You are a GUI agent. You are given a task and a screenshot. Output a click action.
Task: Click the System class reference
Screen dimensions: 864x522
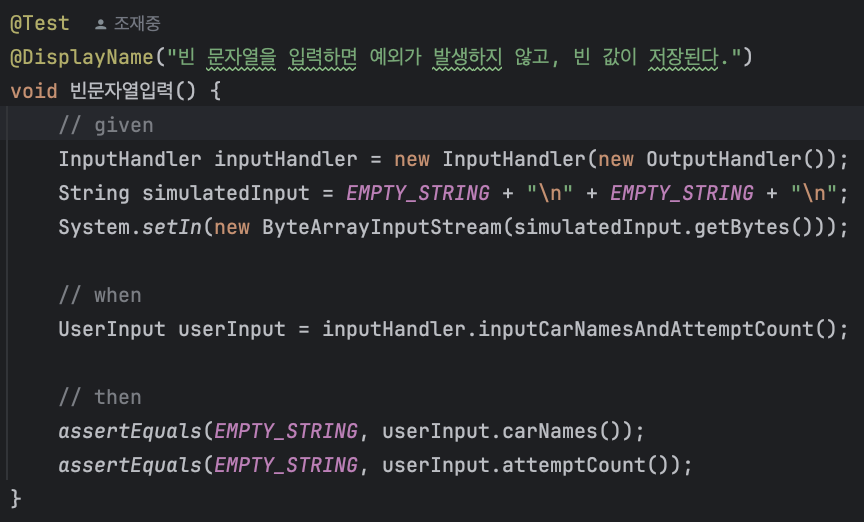pyautogui.click(x=94, y=227)
